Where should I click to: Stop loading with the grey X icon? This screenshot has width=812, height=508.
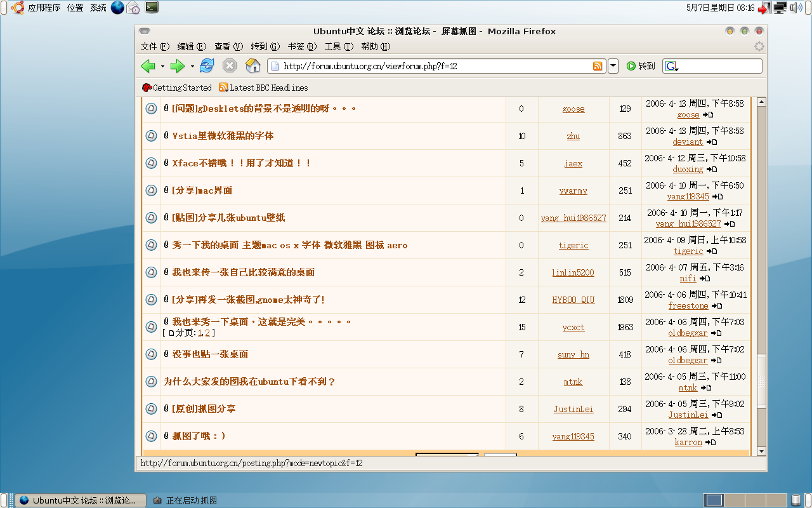pos(230,66)
